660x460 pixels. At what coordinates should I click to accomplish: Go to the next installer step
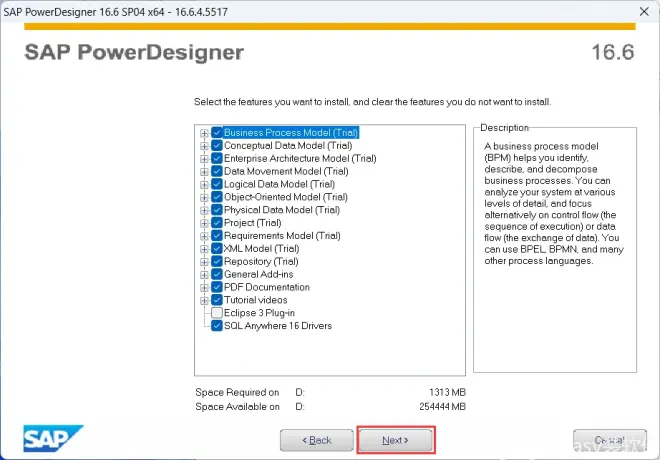[x=395, y=440]
